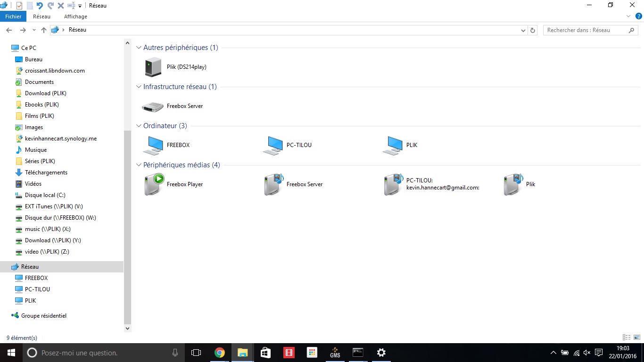Expand the ribbon with the chevron
644x362 pixels.
628,16
